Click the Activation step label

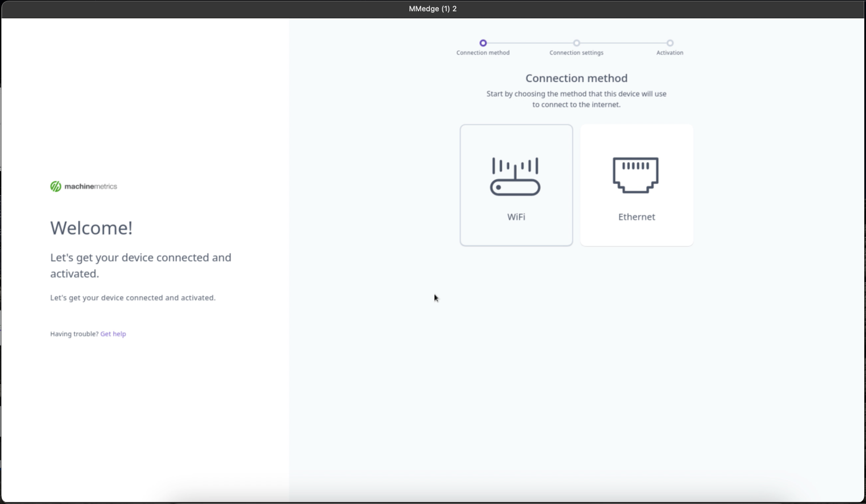(x=669, y=53)
